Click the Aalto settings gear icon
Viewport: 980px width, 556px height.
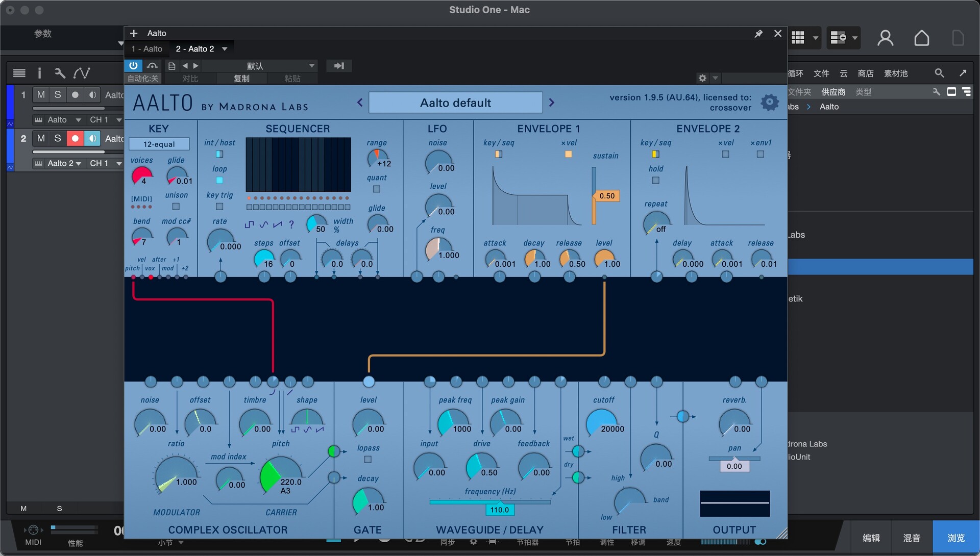click(769, 103)
